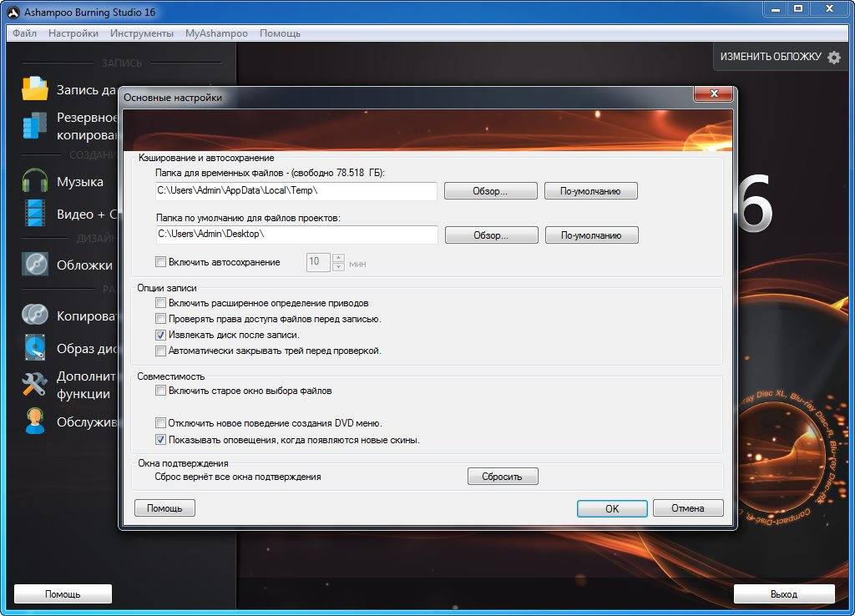Open the Файл menu

tap(24, 33)
